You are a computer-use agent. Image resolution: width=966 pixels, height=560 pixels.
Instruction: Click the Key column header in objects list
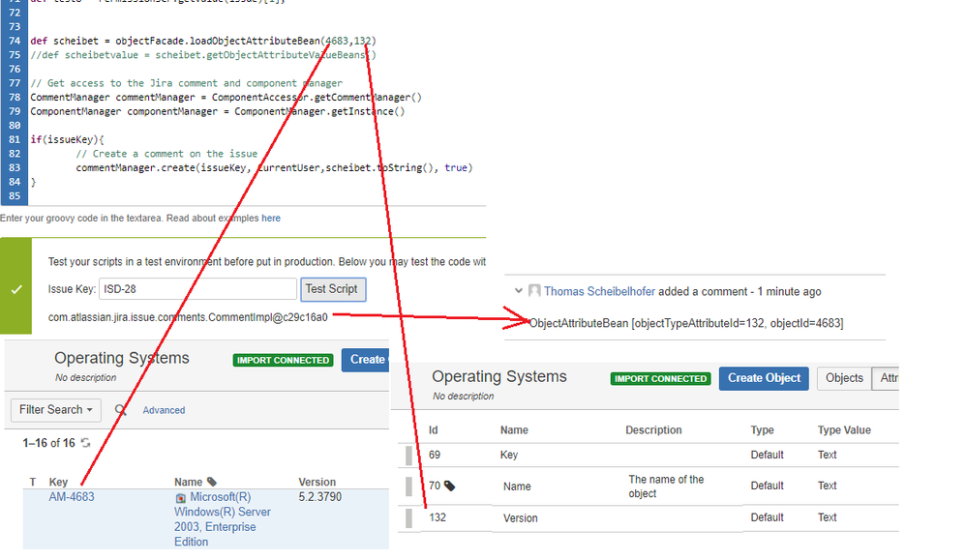(58, 482)
